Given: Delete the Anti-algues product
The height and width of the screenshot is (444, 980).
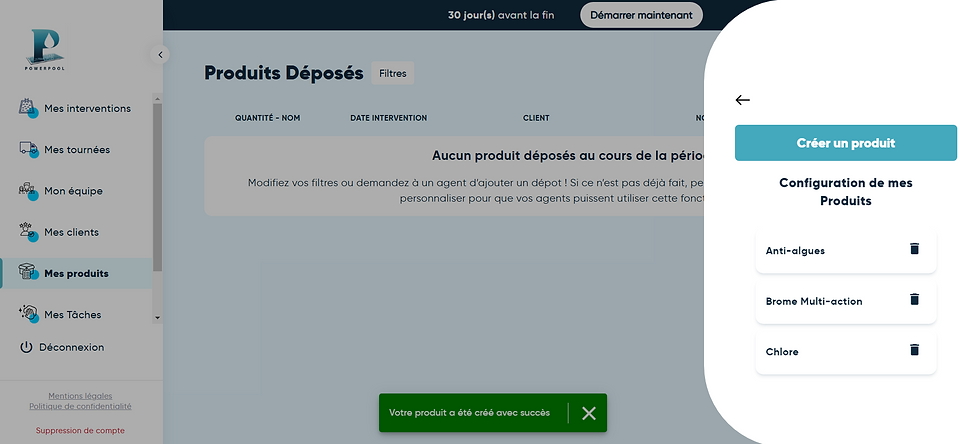Looking at the screenshot, I should click(914, 249).
